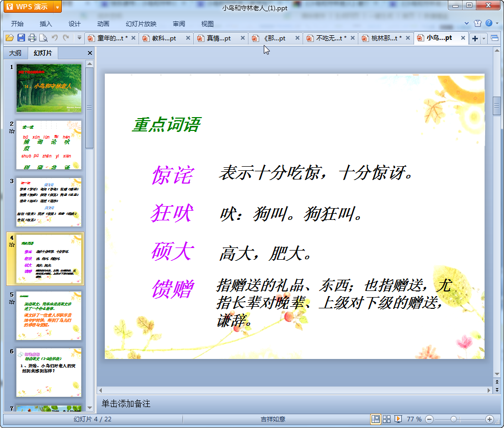Click the animation star icon beside slide 5
This screenshot has width=504, height=428.
tap(12, 302)
